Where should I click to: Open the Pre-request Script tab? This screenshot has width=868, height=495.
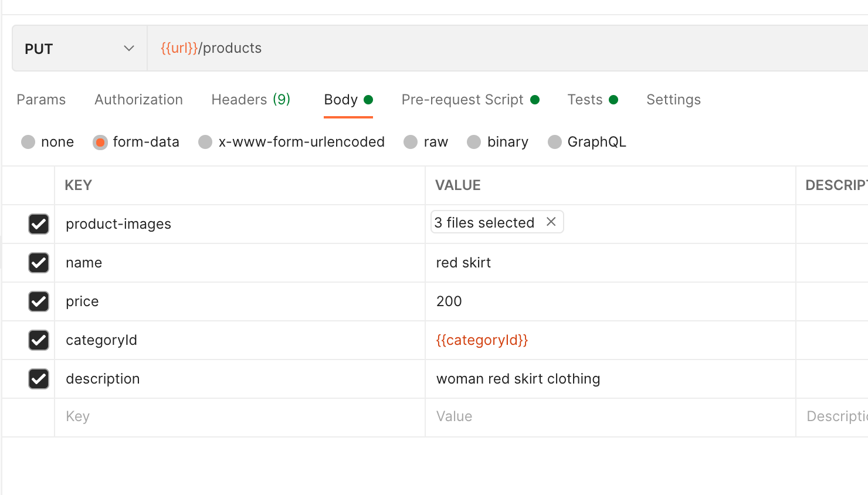click(x=462, y=100)
